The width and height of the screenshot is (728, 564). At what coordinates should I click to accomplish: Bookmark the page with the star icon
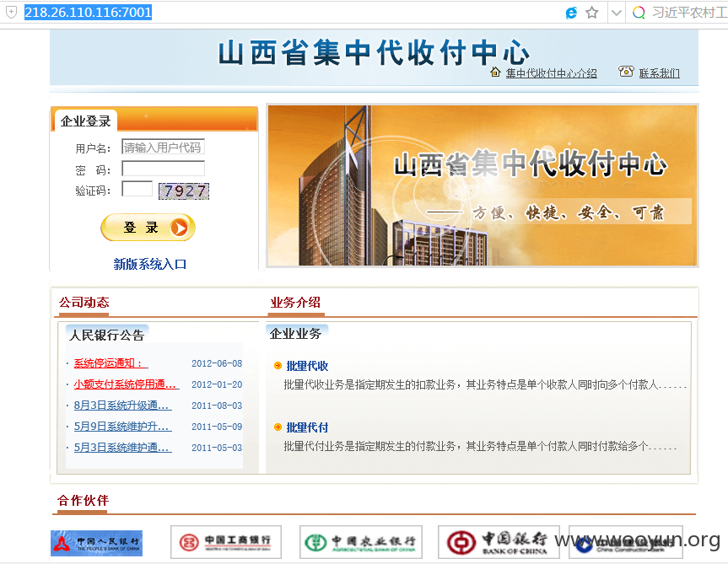[592, 13]
